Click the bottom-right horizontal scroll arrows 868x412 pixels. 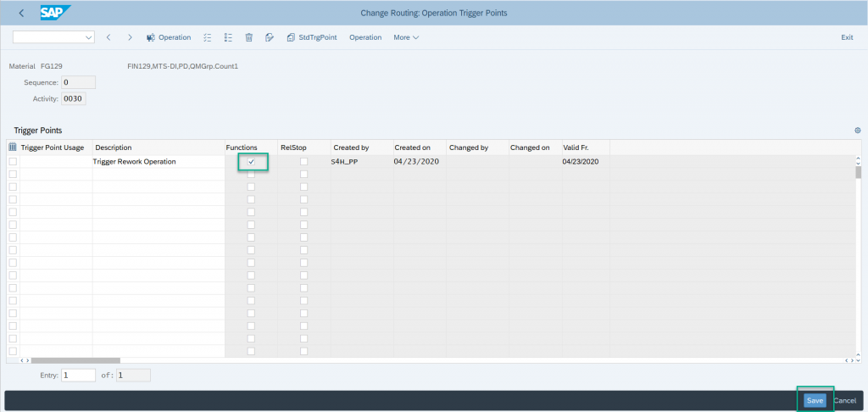pyautogui.click(x=849, y=360)
